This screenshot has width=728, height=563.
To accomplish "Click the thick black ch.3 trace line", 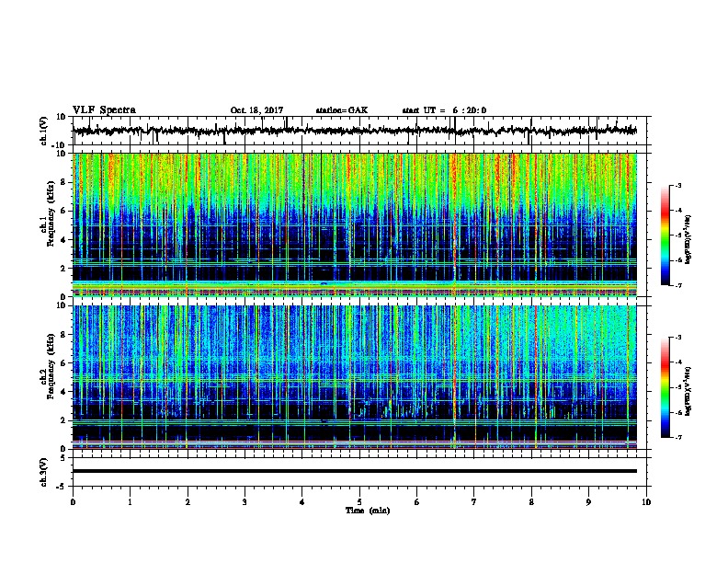I will 355,471.
